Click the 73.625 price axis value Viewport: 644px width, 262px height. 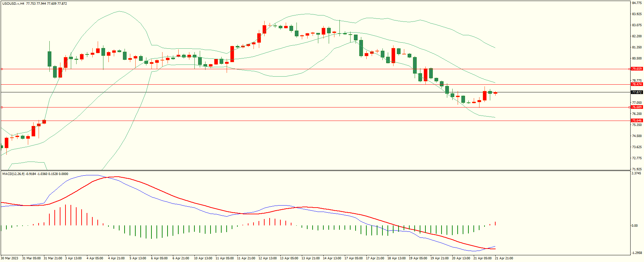pos(637,147)
